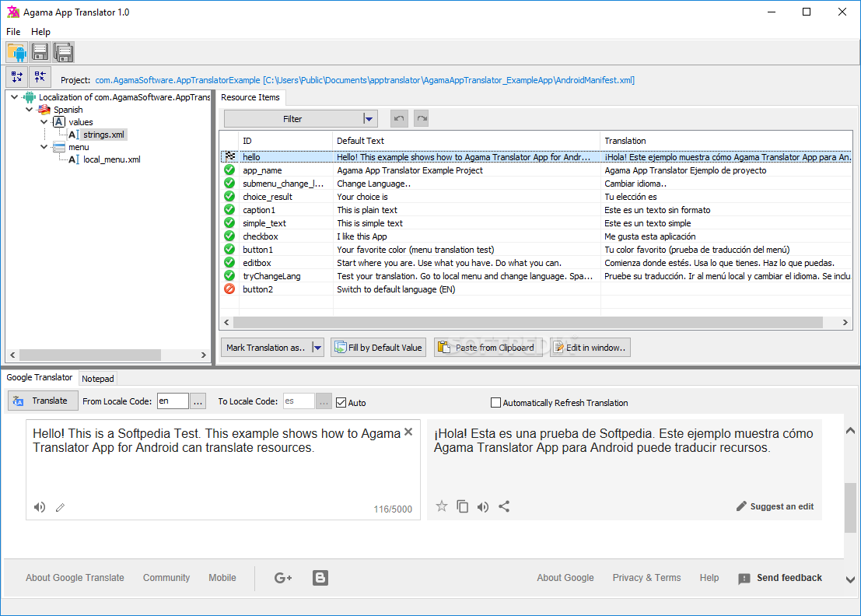Screen dimensions: 861x616
Task: Click the Default Text column header
Action: point(466,141)
